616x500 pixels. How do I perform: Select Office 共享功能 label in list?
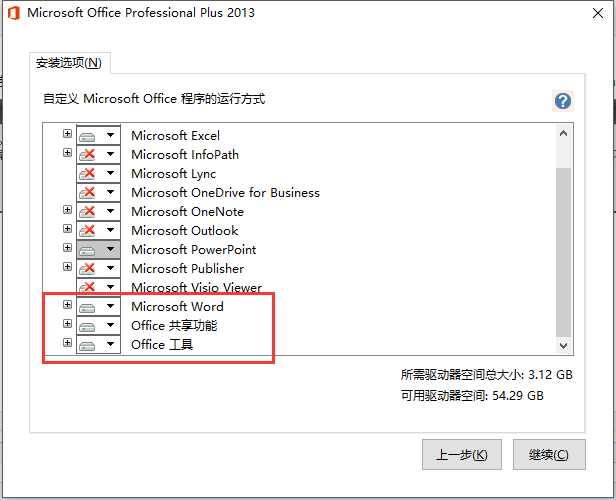pyautogui.click(x=174, y=326)
